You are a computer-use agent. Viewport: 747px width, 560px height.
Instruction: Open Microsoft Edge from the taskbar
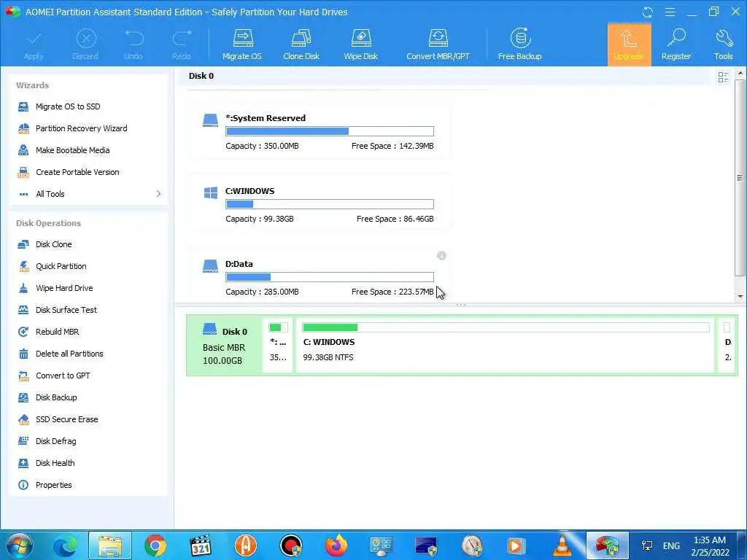(64, 545)
